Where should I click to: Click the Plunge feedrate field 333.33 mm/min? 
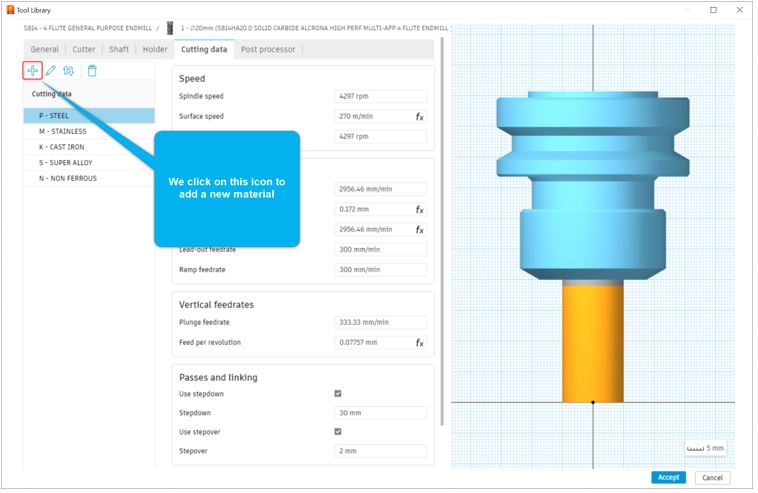click(380, 322)
